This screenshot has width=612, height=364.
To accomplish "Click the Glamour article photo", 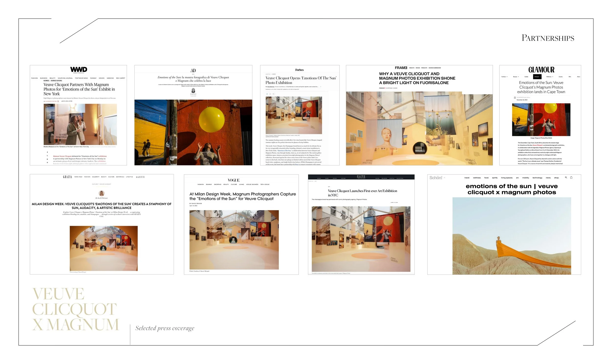I will 541,120.
